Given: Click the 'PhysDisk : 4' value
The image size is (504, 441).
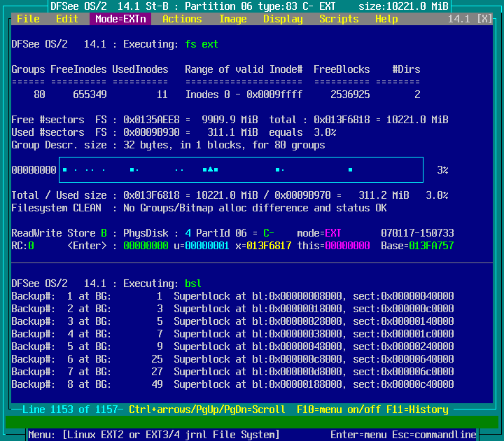Looking at the screenshot, I should [x=157, y=233].
